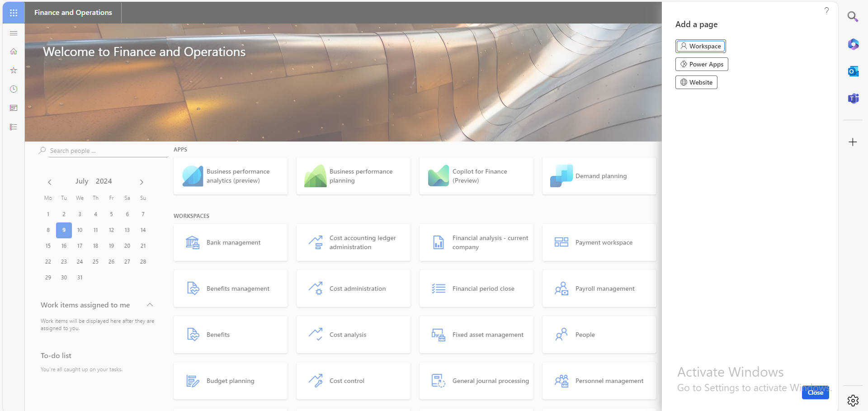Screen dimensions: 868x411
Task: Click the settings gear icon
Action: tap(853, 400)
